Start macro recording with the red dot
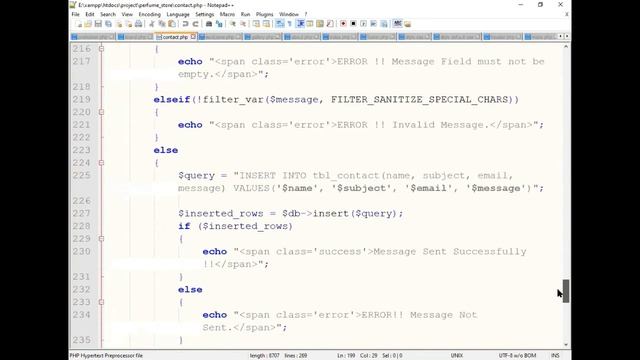The width and height of the screenshot is (640, 360). 343,24
